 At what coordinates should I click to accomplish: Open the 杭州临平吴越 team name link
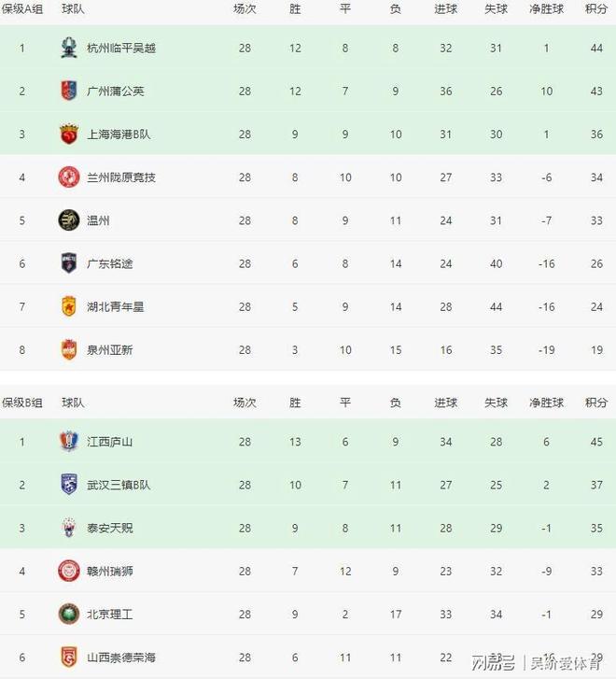[121, 48]
